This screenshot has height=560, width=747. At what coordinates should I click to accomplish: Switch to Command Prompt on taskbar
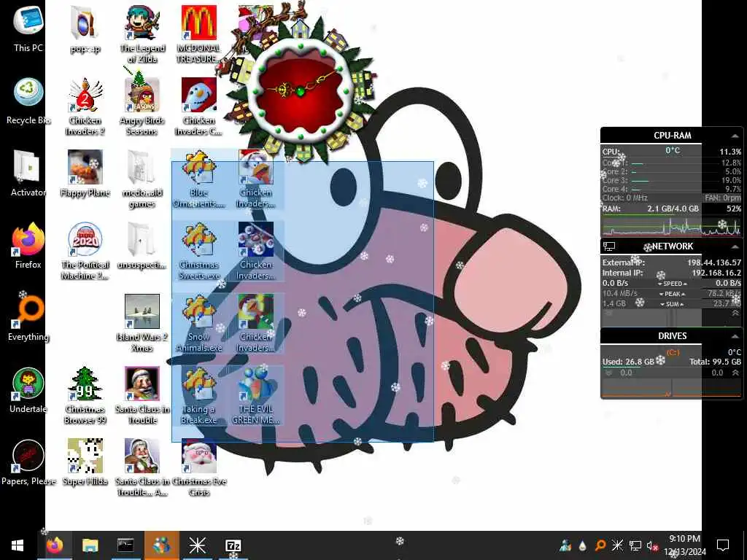125,545
